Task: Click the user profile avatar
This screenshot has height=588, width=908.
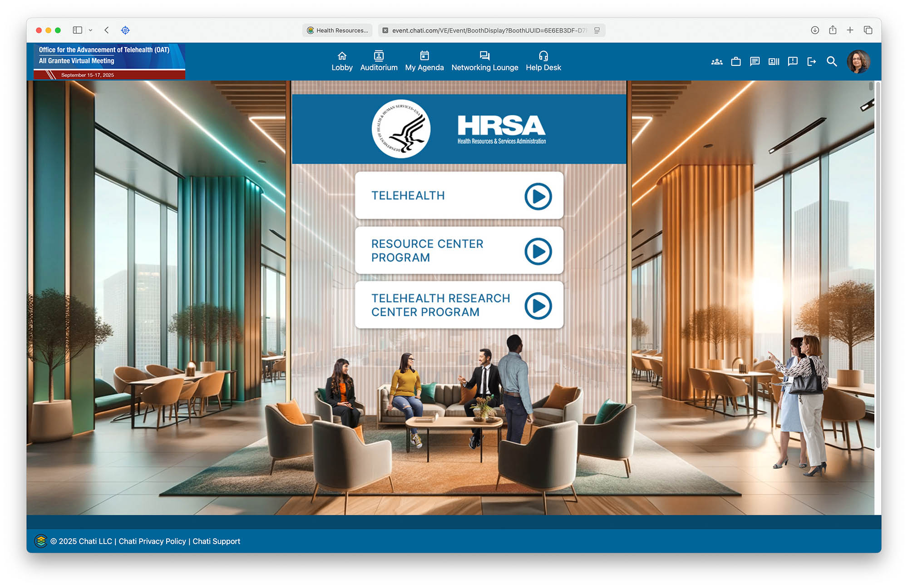Action: [x=858, y=62]
